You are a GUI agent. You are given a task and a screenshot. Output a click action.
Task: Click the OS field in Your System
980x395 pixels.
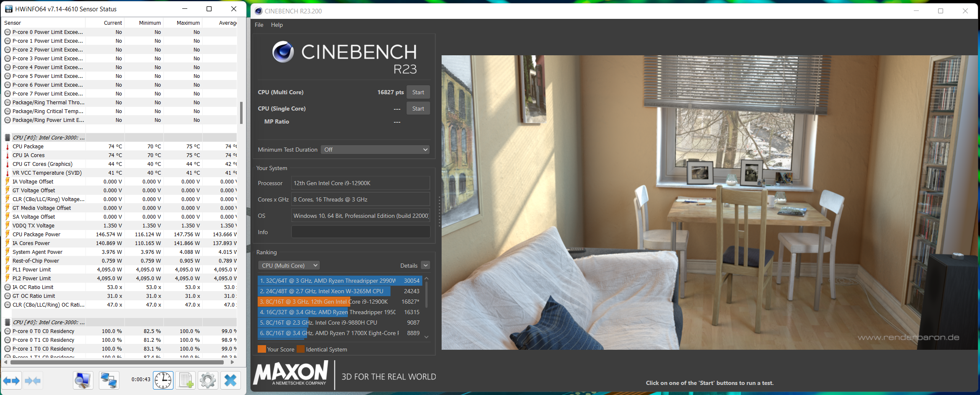361,216
